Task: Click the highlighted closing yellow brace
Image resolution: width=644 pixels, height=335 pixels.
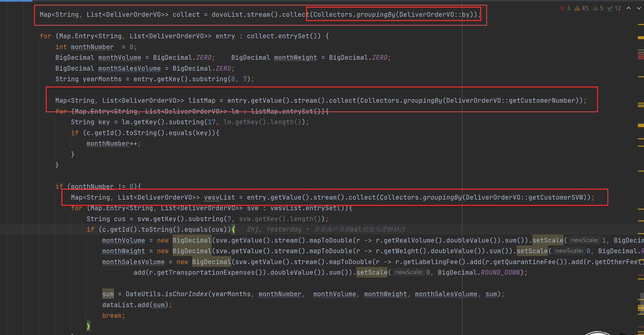Action: [x=88, y=326]
